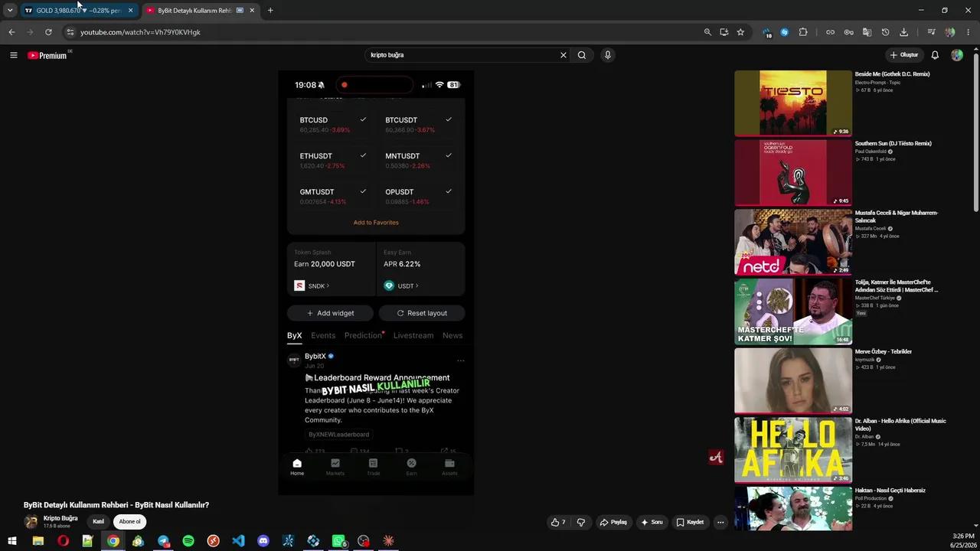Open Haktan Nasıl Geçti Habersiz title

click(x=890, y=491)
